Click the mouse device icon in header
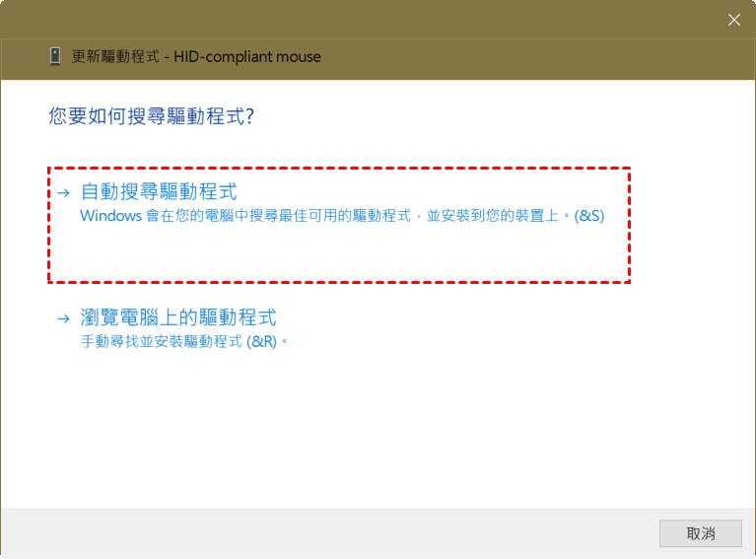The image size is (756, 559). pyautogui.click(x=55, y=56)
